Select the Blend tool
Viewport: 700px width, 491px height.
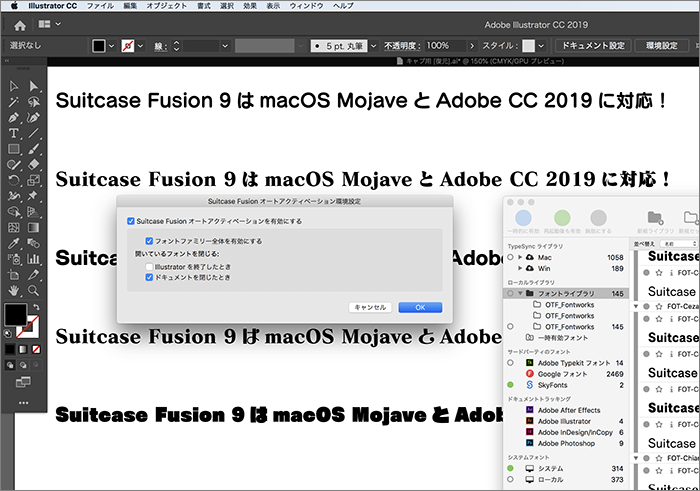point(33,243)
